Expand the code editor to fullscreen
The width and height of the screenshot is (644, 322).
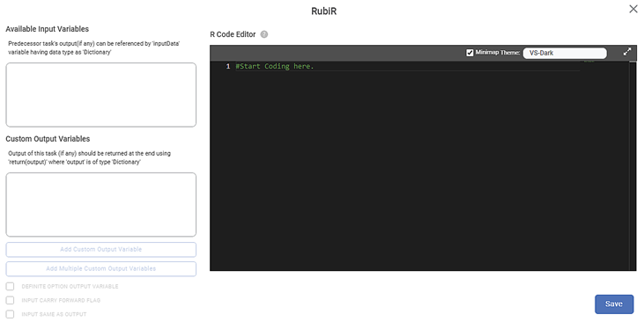click(x=626, y=52)
